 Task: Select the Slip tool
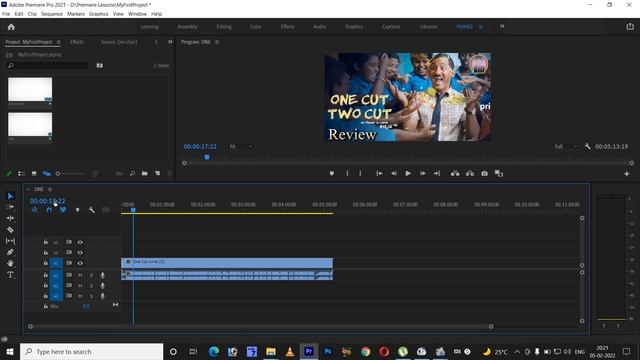(x=10, y=241)
